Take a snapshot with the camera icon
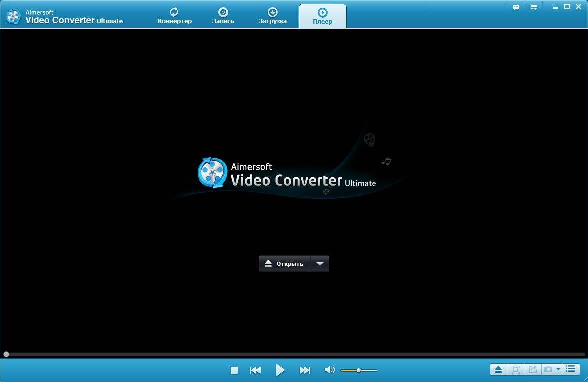 [548, 369]
